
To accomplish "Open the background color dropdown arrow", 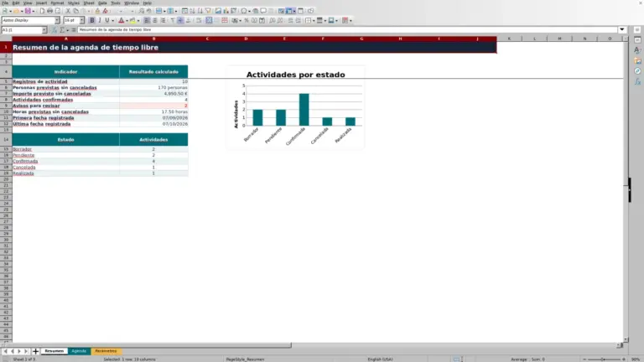I will (x=138, y=20).
